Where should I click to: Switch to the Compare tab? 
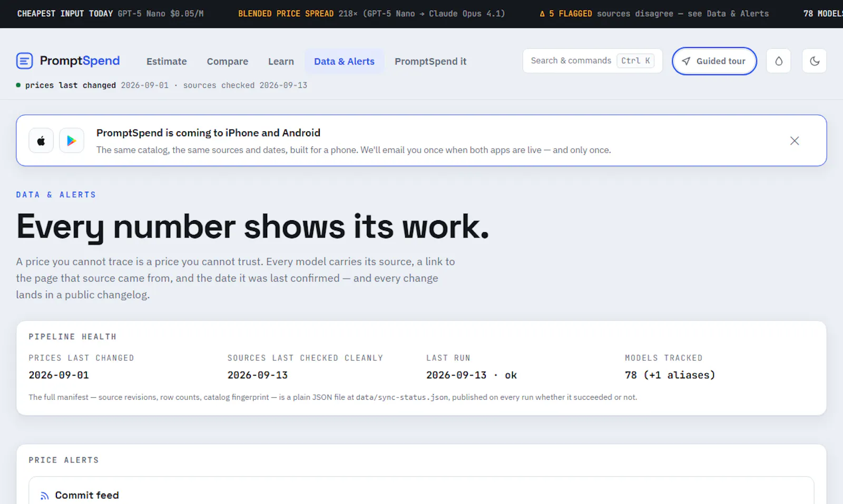(228, 62)
